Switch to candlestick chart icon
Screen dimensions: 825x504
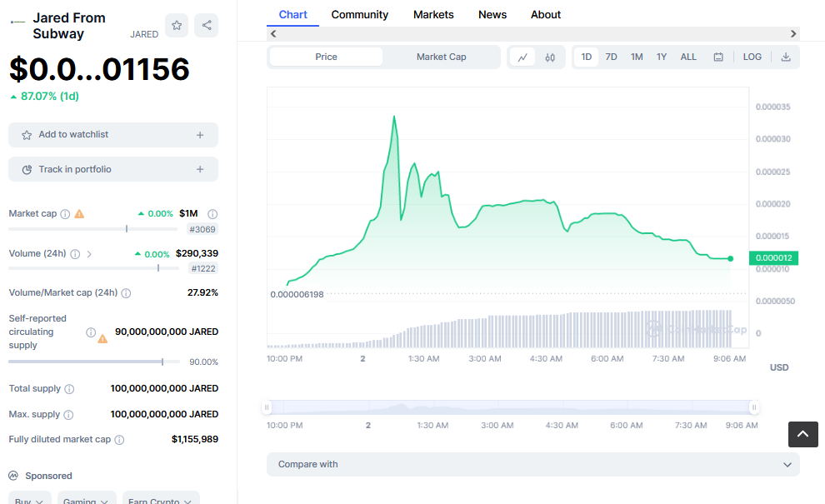550,57
